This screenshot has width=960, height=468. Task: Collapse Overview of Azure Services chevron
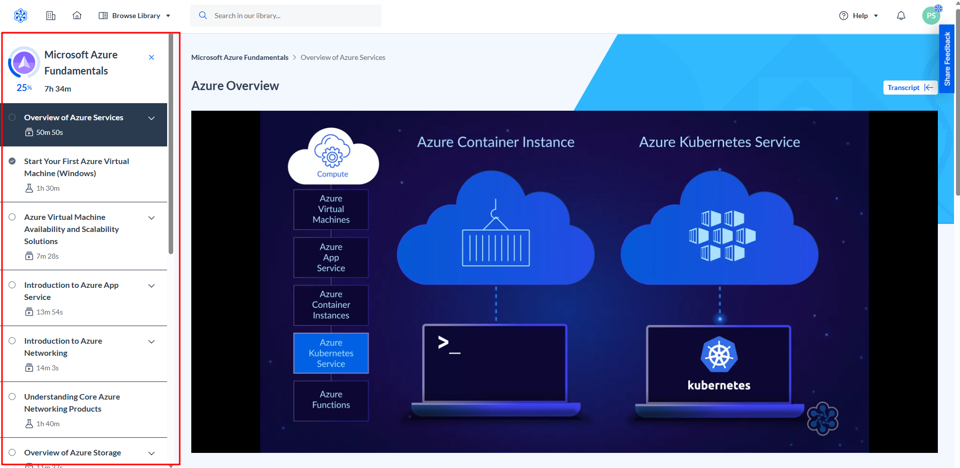point(152,118)
